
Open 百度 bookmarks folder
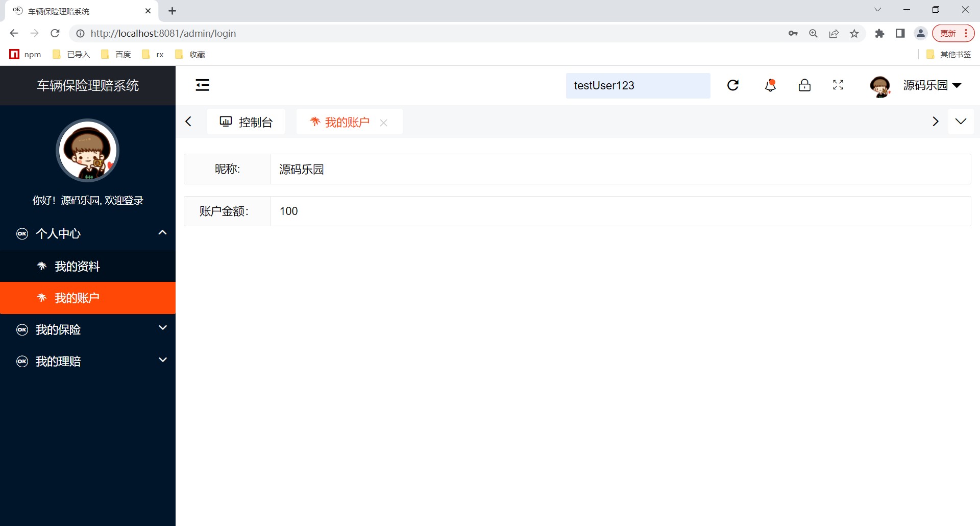point(116,54)
